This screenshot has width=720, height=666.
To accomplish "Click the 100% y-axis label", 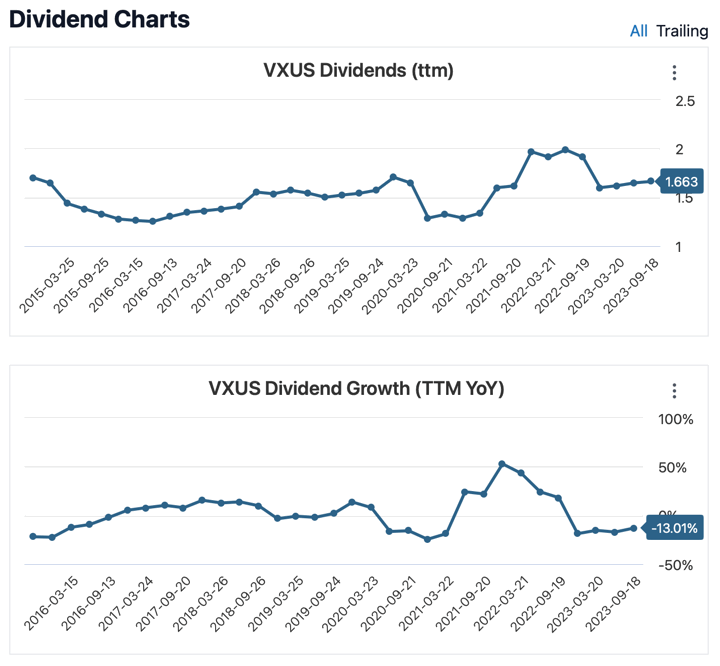I will click(x=676, y=419).
